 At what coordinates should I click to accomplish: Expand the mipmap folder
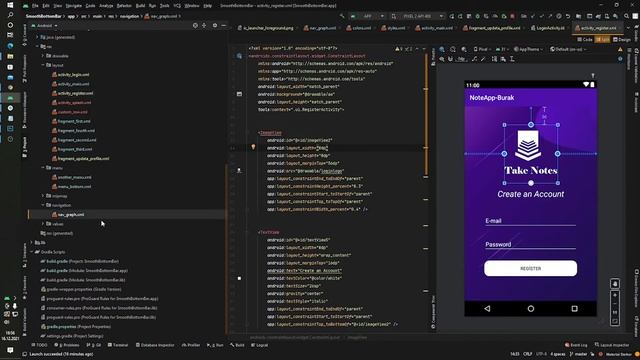point(43,196)
